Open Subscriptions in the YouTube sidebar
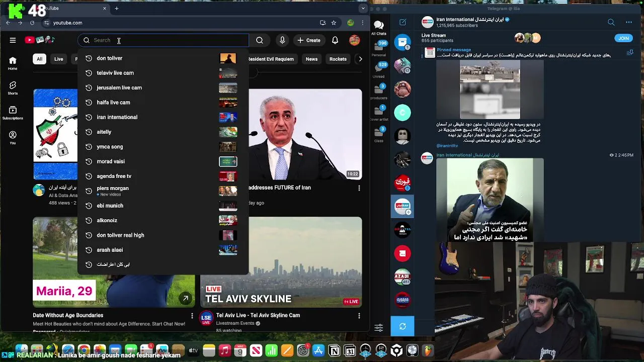644x362 pixels. coord(13,113)
